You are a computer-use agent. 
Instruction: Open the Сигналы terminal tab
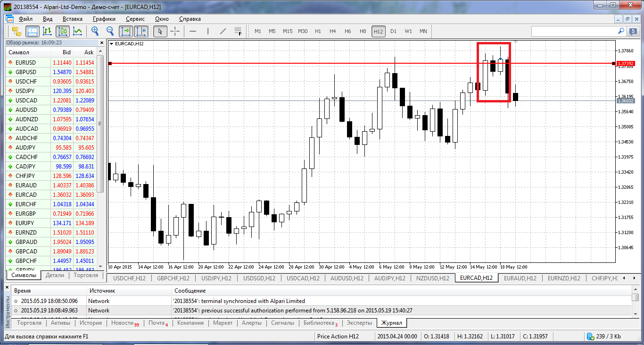(282, 323)
